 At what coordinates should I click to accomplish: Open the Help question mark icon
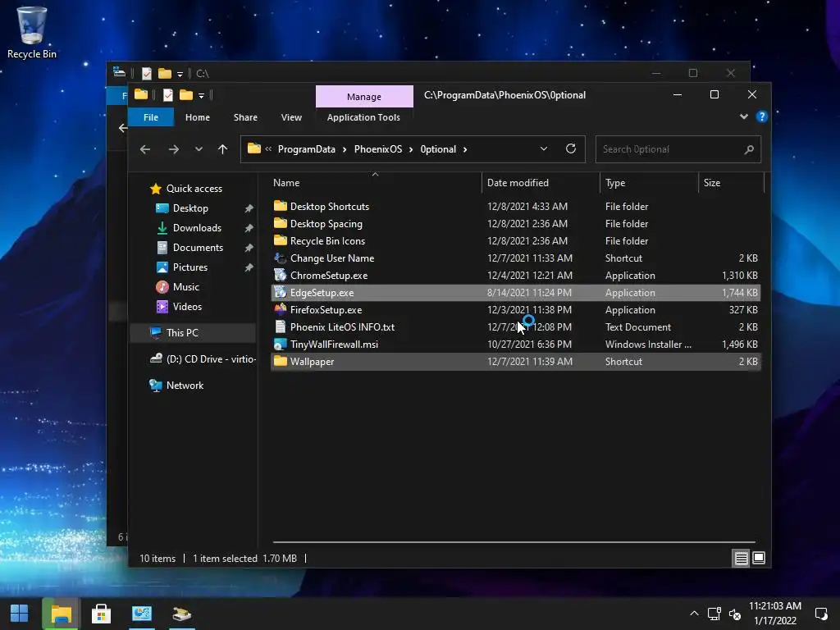click(x=761, y=116)
